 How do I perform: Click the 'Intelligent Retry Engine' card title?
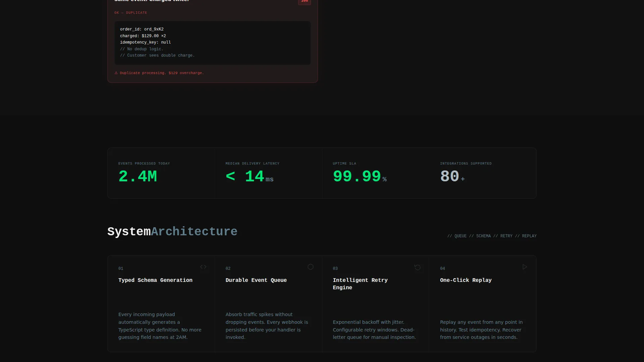pos(360,284)
